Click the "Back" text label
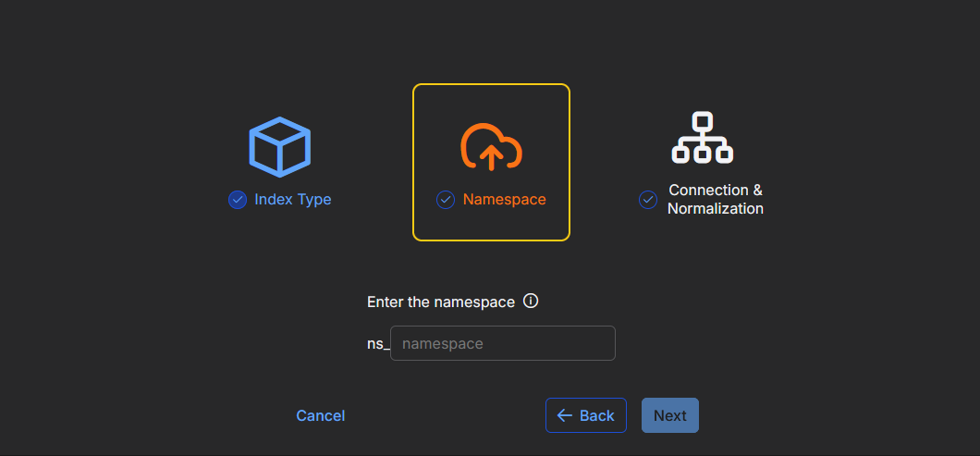This screenshot has width=980, height=456. pyautogui.click(x=596, y=416)
